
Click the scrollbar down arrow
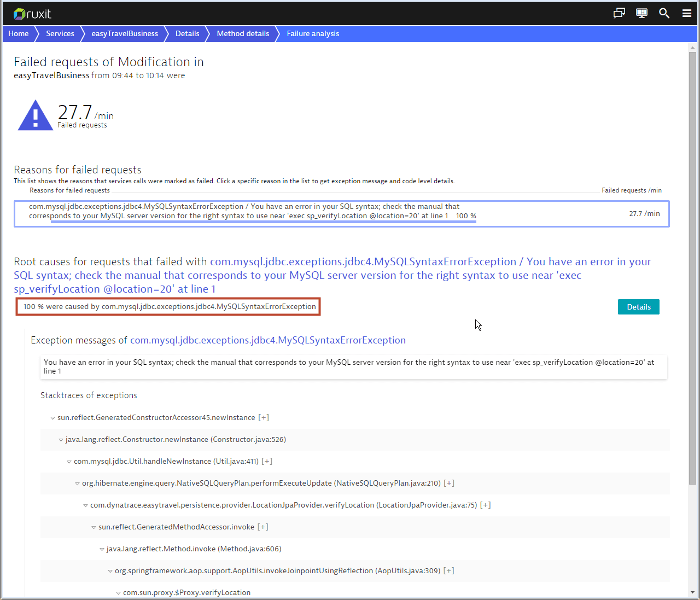coord(692,592)
